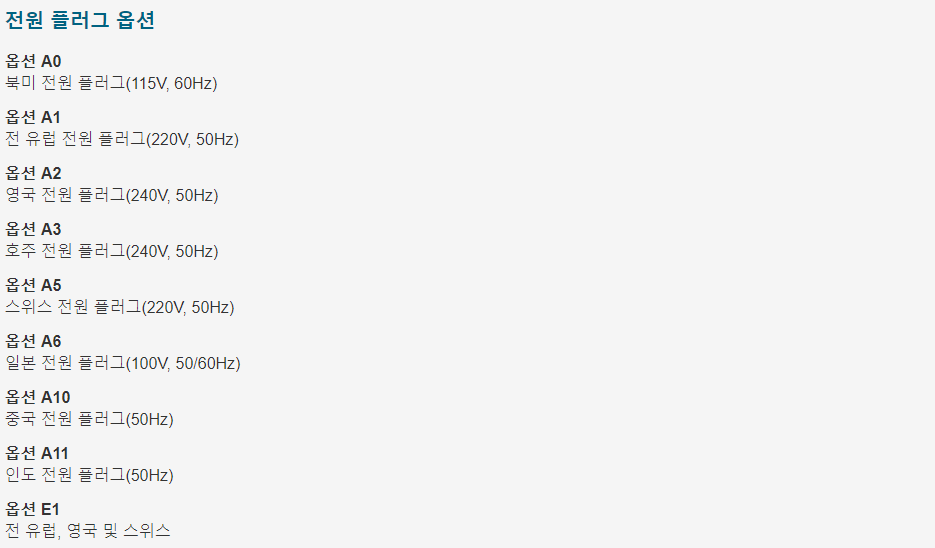Click 일본 전원 플러그(100V, 50/60Hz) description

[123, 363]
